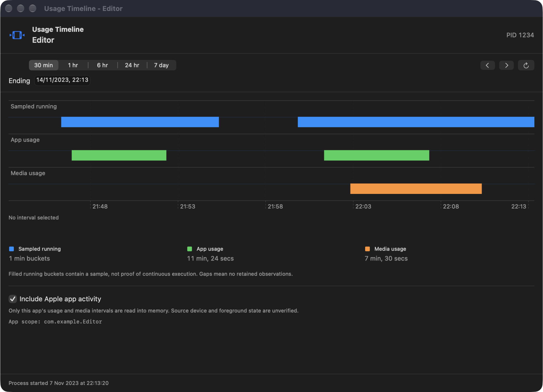Click the PID 1234 label
The width and height of the screenshot is (543, 392).
520,35
